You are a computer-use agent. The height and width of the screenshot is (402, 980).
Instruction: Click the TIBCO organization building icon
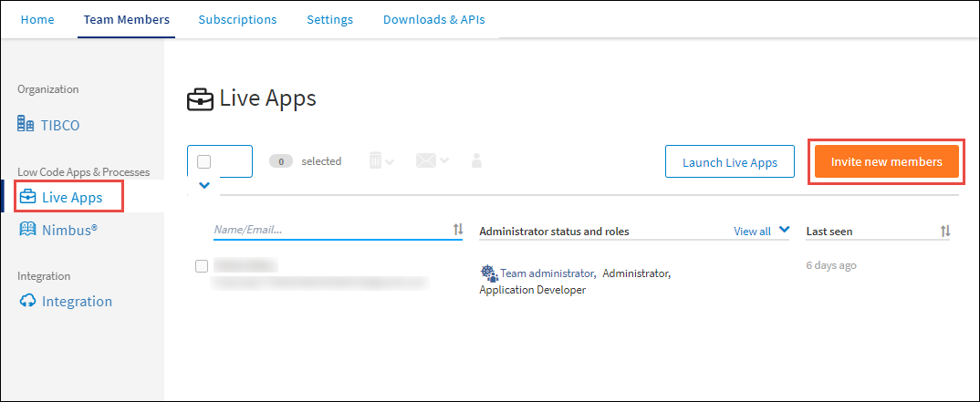point(26,125)
